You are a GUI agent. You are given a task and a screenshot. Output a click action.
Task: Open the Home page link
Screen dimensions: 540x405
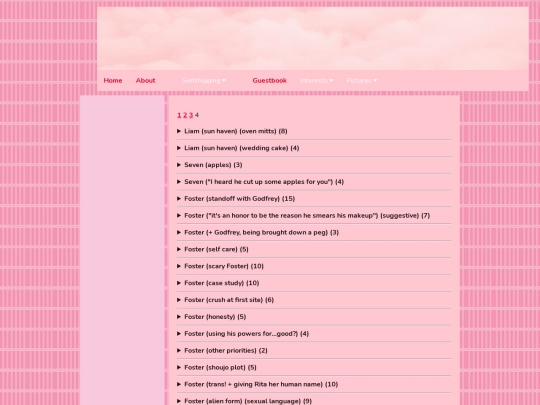click(x=113, y=81)
